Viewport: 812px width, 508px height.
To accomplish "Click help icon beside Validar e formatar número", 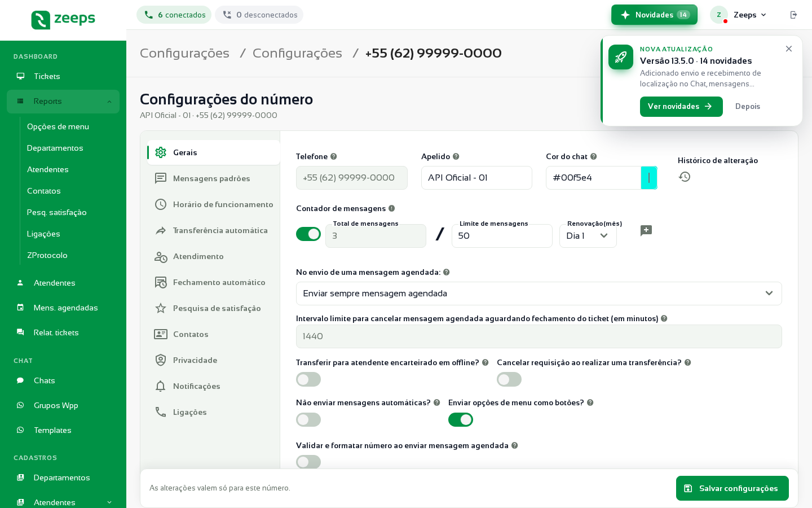I will pos(515,445).
